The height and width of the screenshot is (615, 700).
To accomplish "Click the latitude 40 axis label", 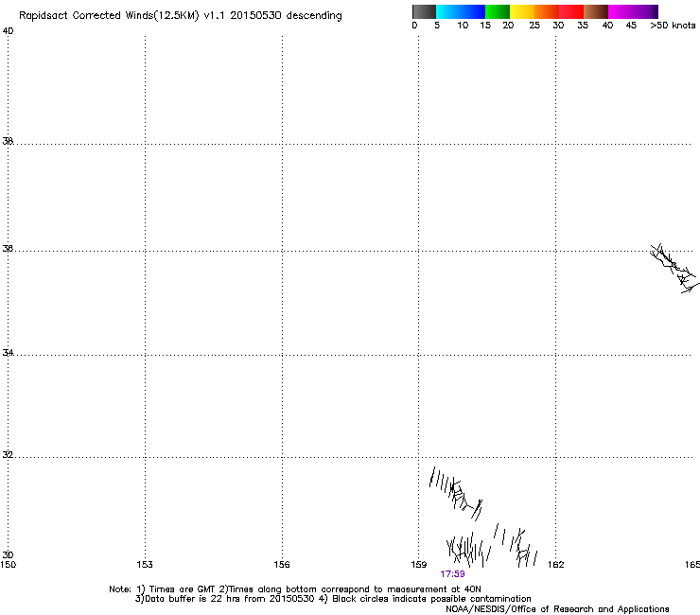I will tap(8, 31).
